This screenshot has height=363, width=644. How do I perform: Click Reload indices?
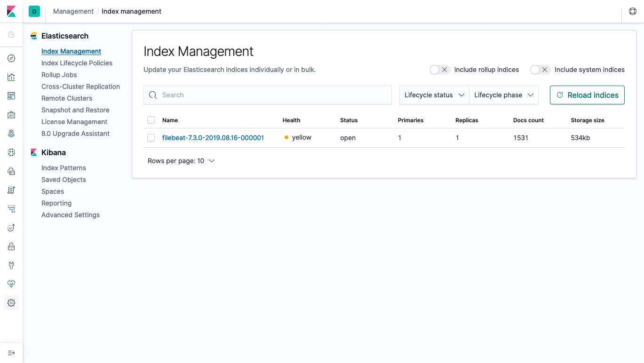point(587,95)
